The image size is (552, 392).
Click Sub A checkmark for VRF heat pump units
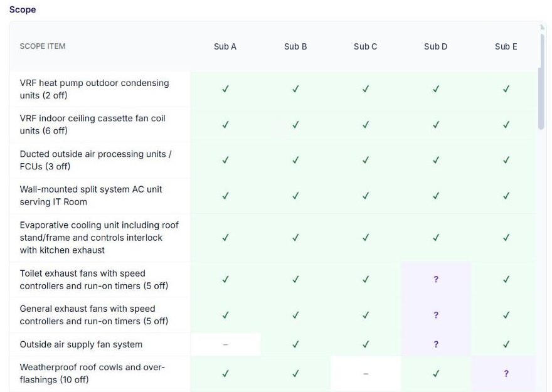point(225,89)
